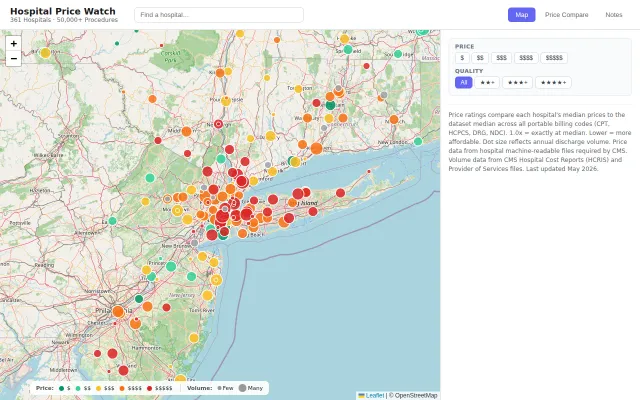Filter quality to four stars or more
This screenshot has height=400, width=640.
pyautogui.click(x=553, y=82)
